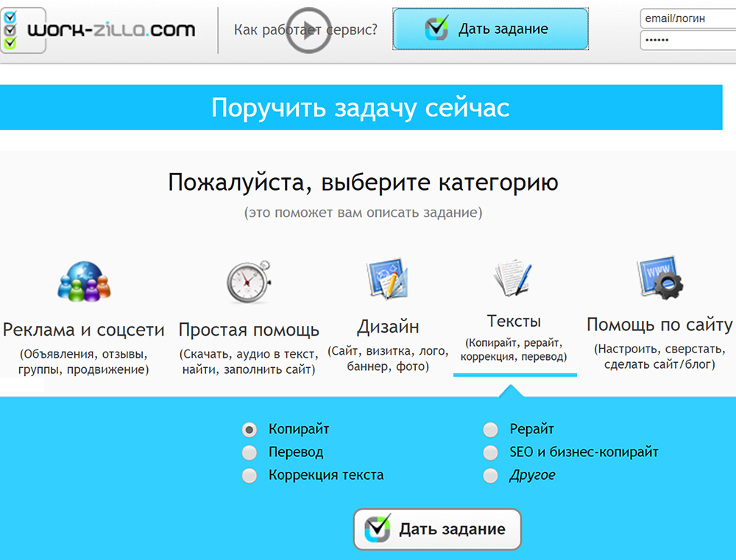Click the checkmark icon in top Дать задание button

pyautogui.click(x=436, y=29)
